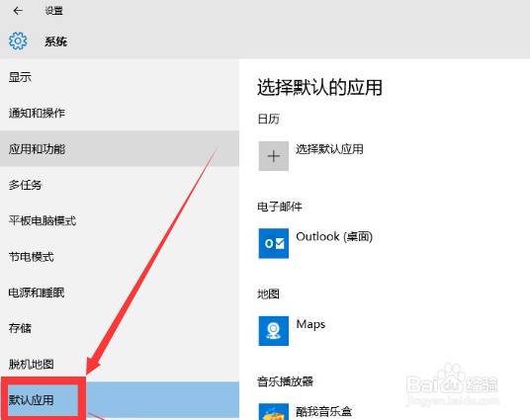
Task: Click the 酷我音乐盒 app icon
Action: 274,412
